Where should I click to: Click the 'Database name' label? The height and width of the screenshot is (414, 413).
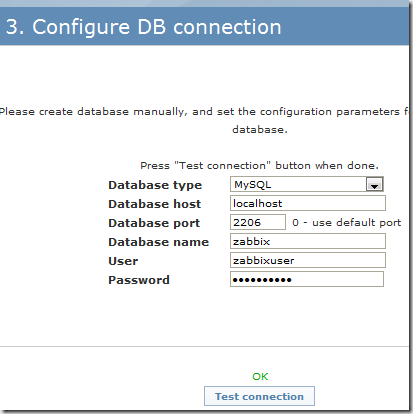pyautogui.click(x=158, y=242)
